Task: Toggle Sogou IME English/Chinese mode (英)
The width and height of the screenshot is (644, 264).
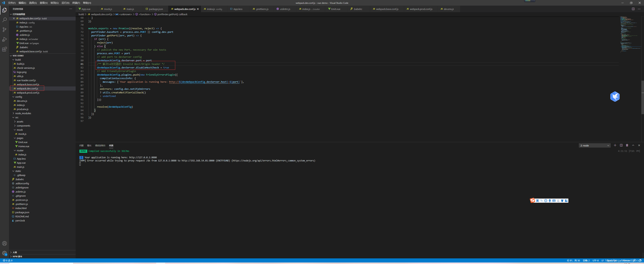Action: (537, 201)
